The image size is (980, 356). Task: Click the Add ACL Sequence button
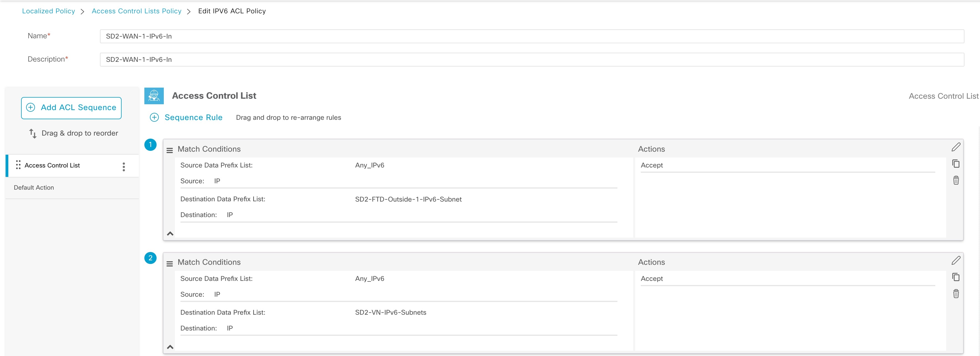click(x=72, y=107)
